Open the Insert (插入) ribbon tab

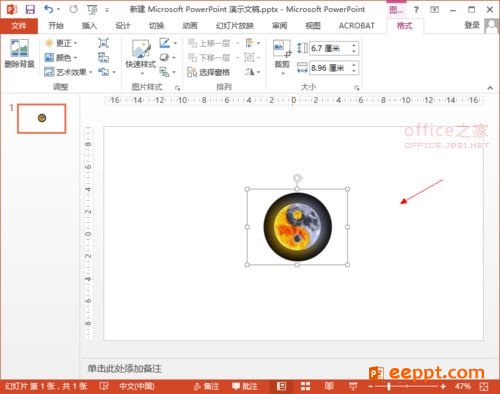[x=89, y=26]
